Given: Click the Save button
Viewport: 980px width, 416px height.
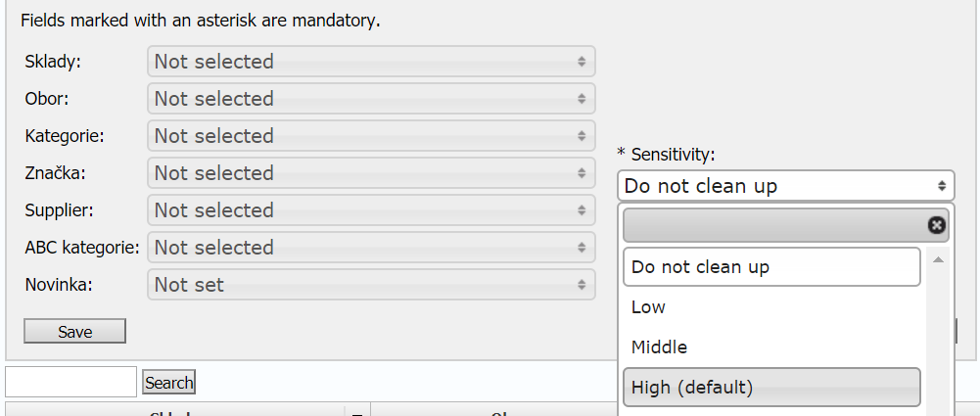Looking at the screenshot, I should click(x=75, y=332).
